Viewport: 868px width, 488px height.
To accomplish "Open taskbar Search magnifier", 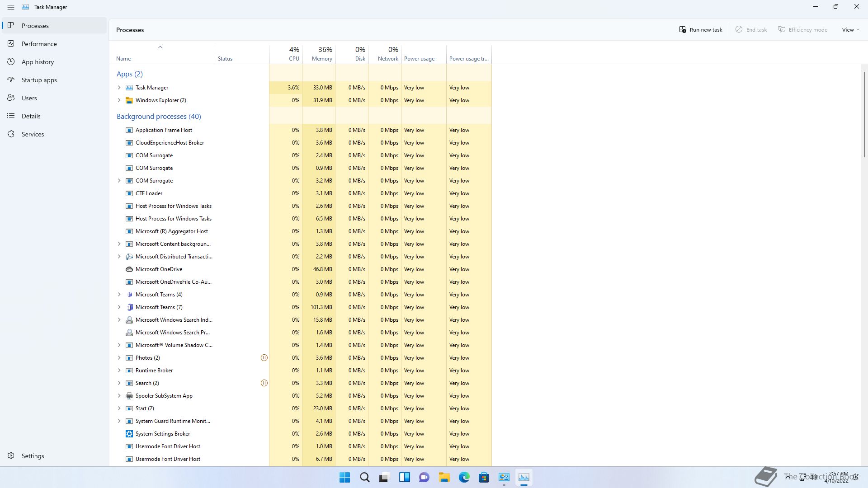I will pyautogui.click(x=364, y=477).
